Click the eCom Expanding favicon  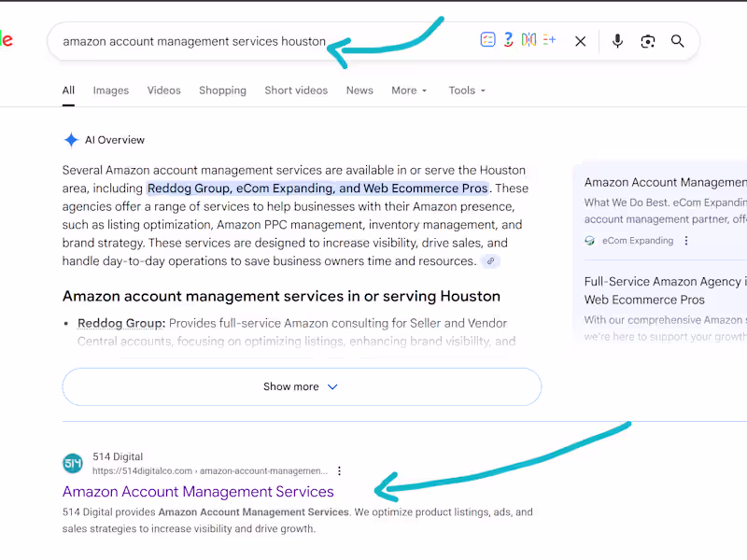pos(590,241)
